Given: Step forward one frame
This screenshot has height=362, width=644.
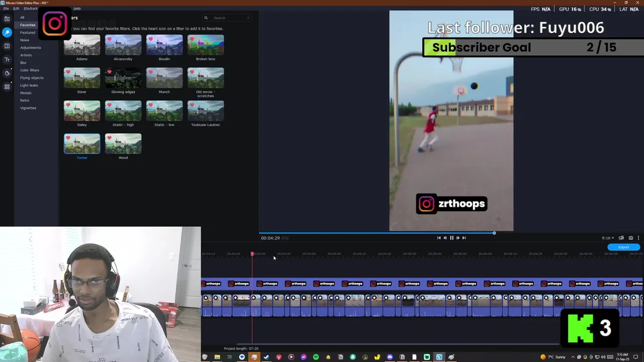Looking at the screenshot, I should [457, 238].
